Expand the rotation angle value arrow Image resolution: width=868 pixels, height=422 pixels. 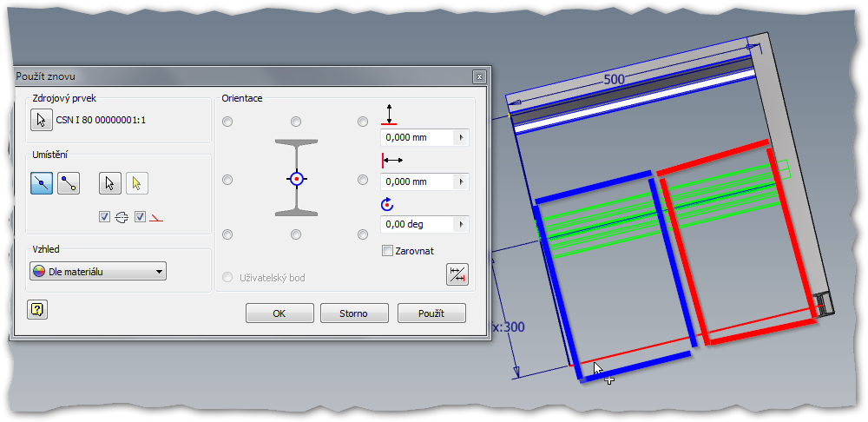coord(461,224)
